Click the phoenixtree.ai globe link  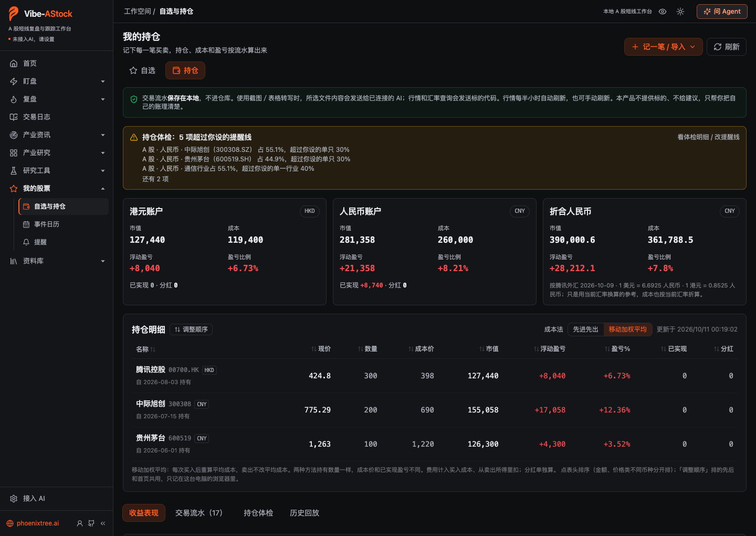33,523
